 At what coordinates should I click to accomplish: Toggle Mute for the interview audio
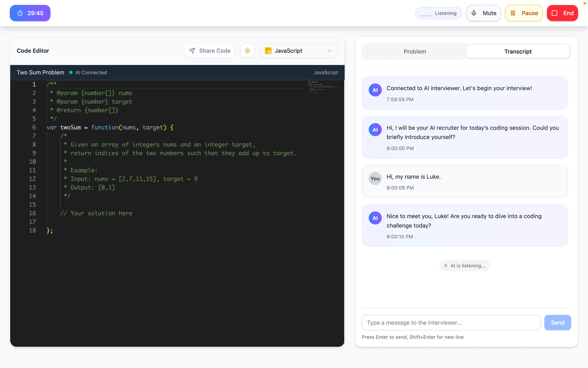[x=483, y=13]
